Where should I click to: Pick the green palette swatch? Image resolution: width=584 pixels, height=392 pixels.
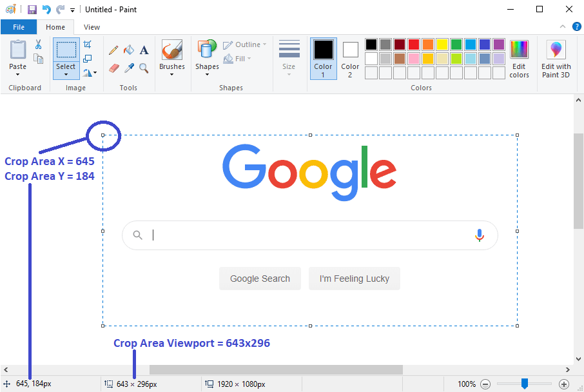[x=456, y=44]
